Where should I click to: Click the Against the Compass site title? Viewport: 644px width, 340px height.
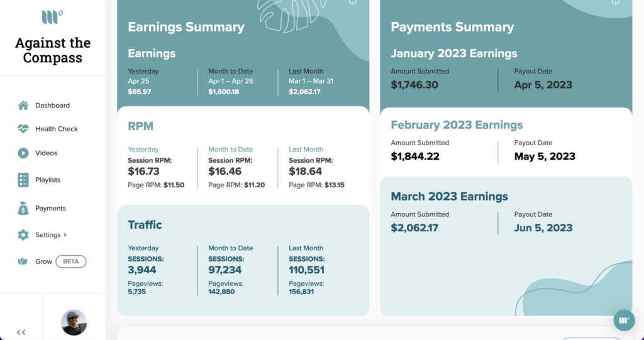pos(53,50)
